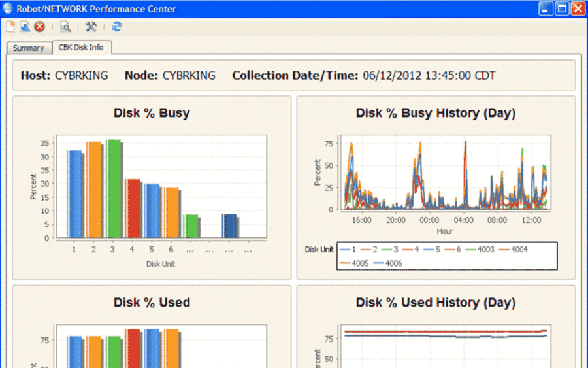Click the Disk % Used History (Day) title
The width and height of the screenshot is (588, 368).
435,303
